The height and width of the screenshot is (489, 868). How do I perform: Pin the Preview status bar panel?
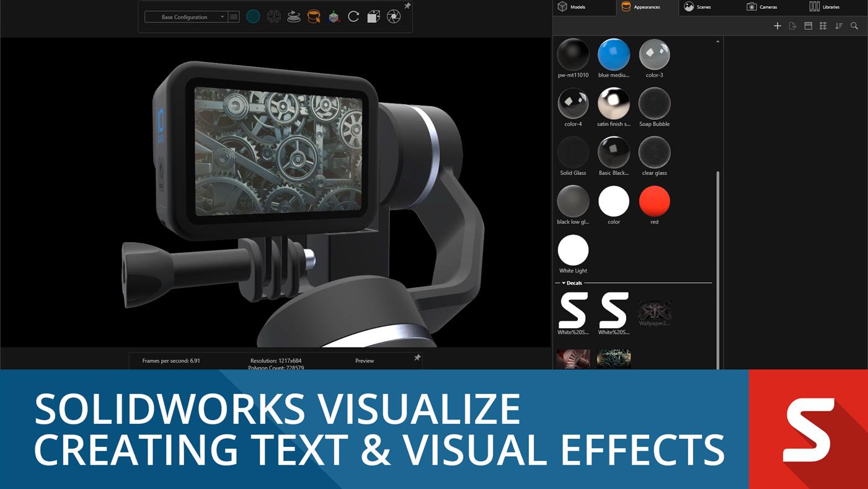point(418,358)
